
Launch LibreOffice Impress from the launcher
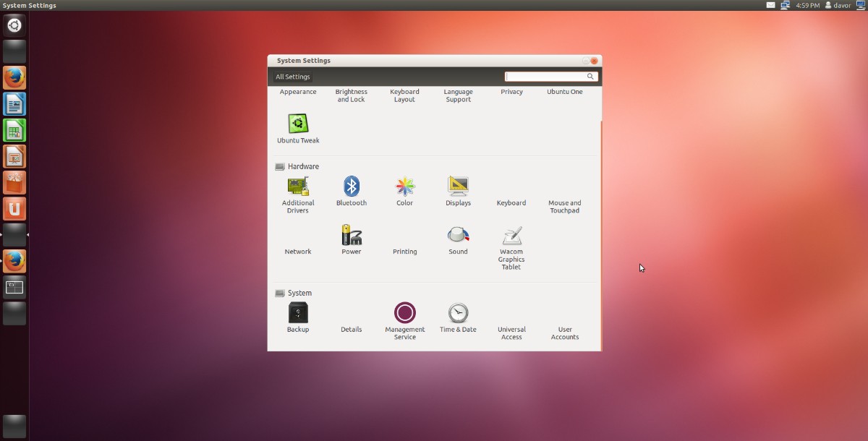(14, 156)
